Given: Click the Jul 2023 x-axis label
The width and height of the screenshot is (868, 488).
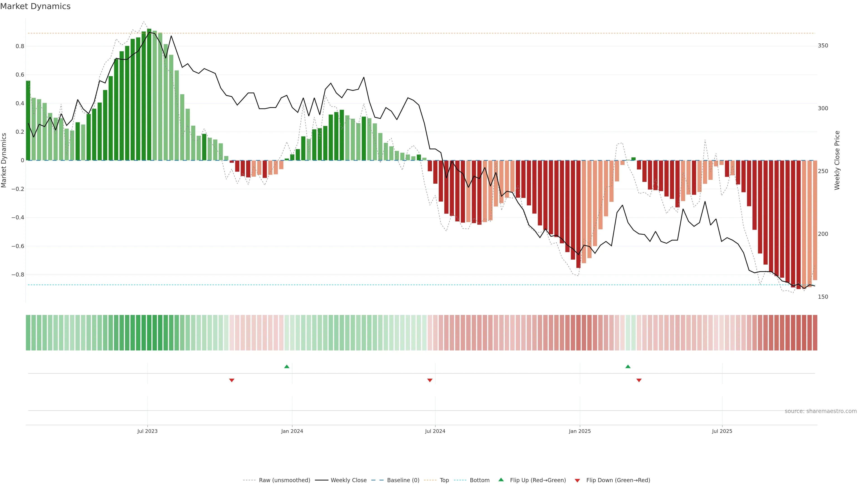Looking at the screenshot, I should [x=147, y=431].
